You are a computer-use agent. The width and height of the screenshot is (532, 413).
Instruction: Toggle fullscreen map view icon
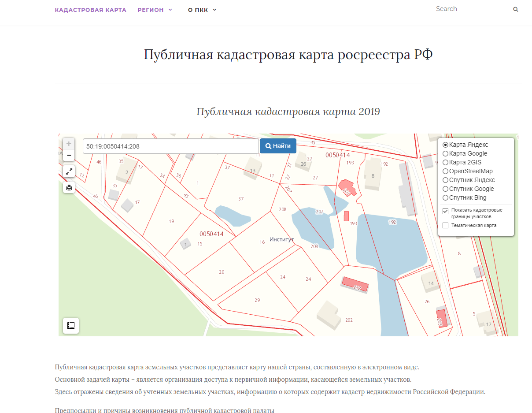click(69, 171)
